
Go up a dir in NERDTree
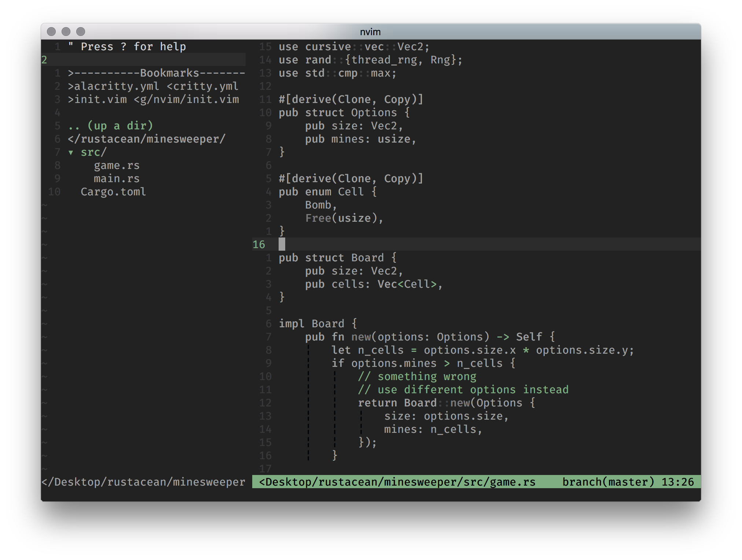pos(110,126)
